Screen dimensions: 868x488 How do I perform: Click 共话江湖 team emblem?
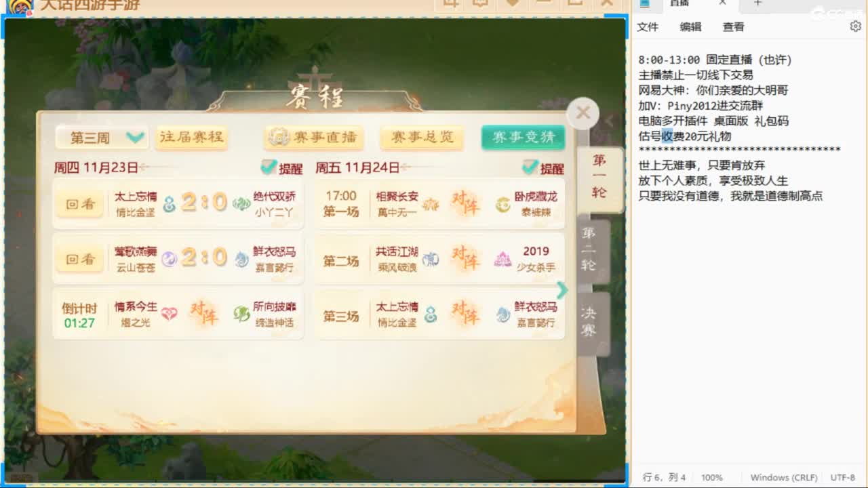431,260
